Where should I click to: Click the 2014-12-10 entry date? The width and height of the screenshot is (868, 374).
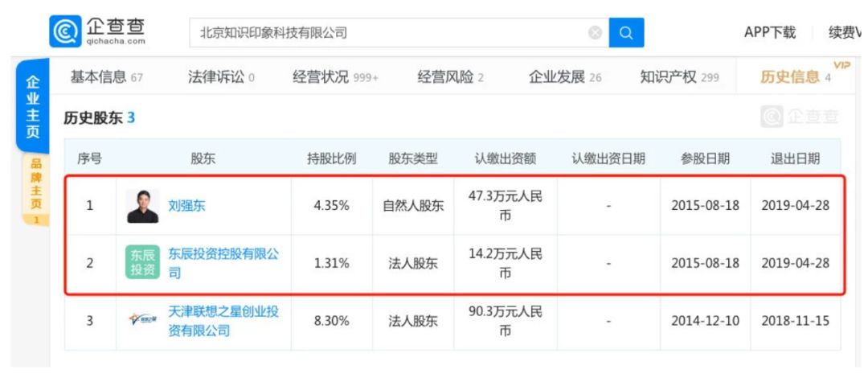click(x=706, y=321)
